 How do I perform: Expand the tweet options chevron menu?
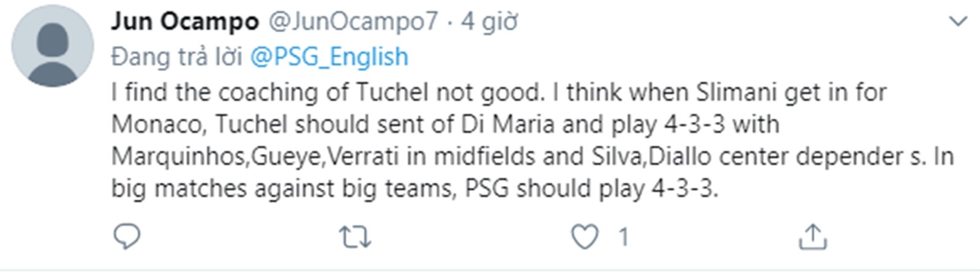(957, 22)
